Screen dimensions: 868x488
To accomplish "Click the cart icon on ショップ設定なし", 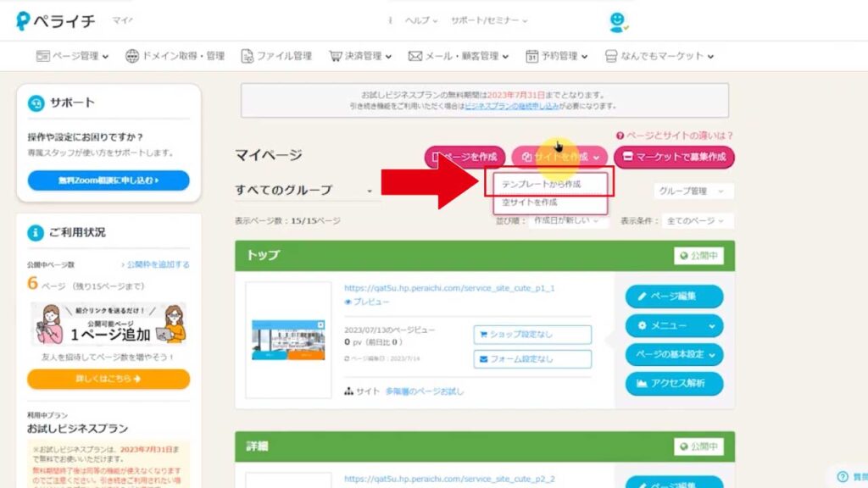I will (483, 335).
